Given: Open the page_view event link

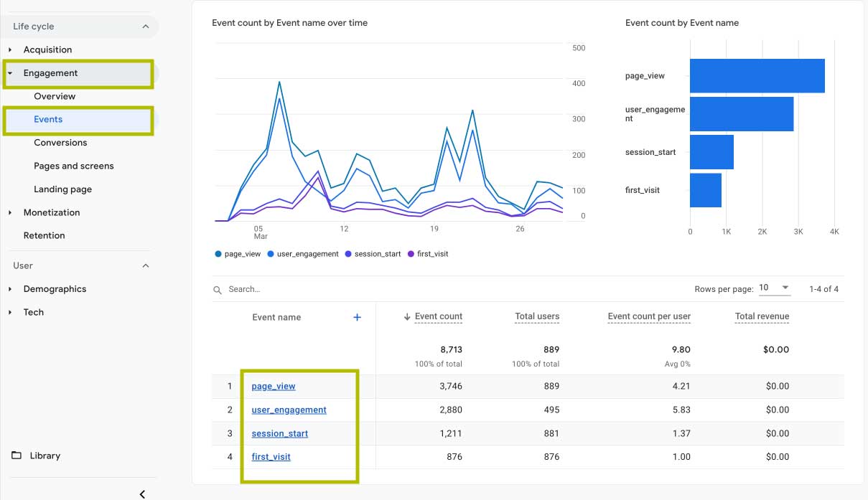Looking at the screenshot, I should (274, 386).
